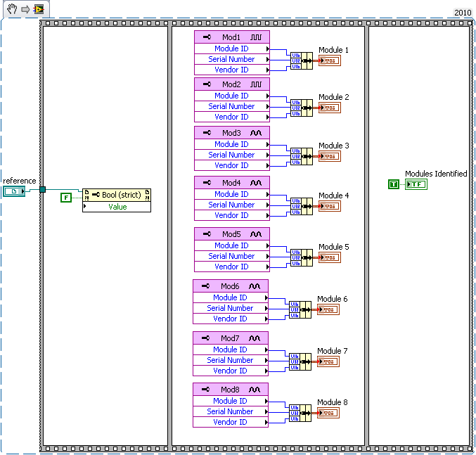The width and height of the screenshot is (476, 455).
Task: Click the Bundle function wired to Module 4
Action: tap(302, 206)
